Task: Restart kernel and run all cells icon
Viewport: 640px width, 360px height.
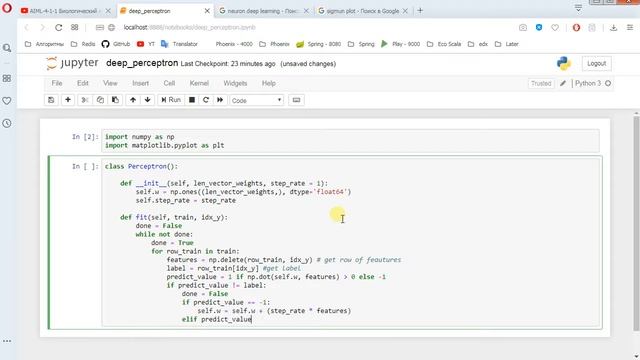Action: pyautogui.click(x=220, y=100)
